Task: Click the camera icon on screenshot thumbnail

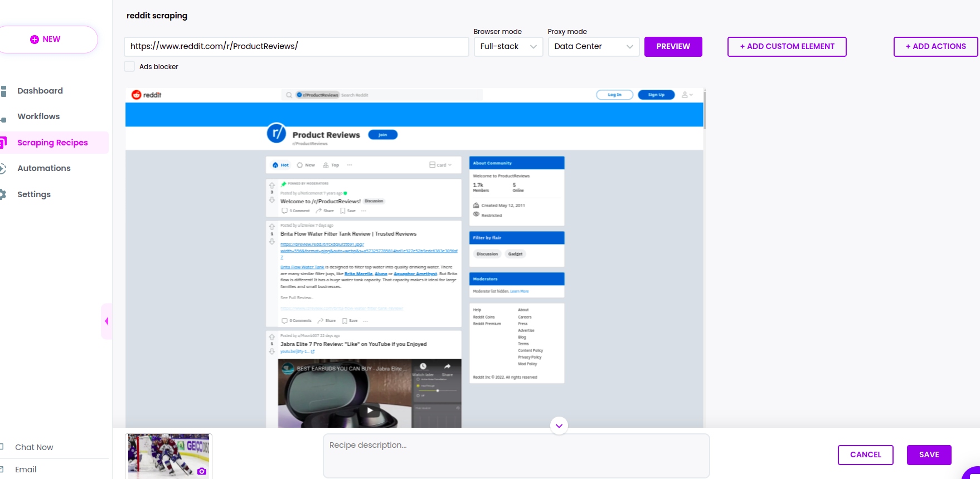Action: pyautogui.click(x=202, y=471)
